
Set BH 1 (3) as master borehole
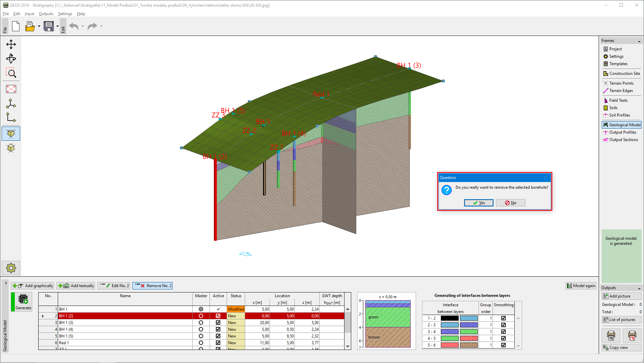point(201,323)
